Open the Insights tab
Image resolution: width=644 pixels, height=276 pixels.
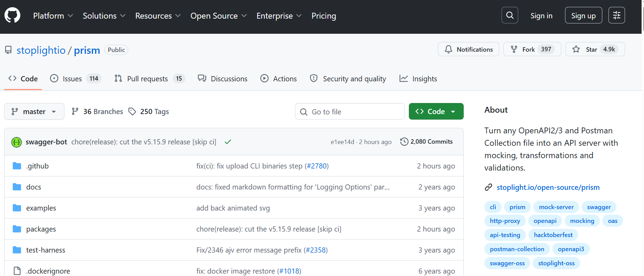pyautogui.click(x=418, y=79)
